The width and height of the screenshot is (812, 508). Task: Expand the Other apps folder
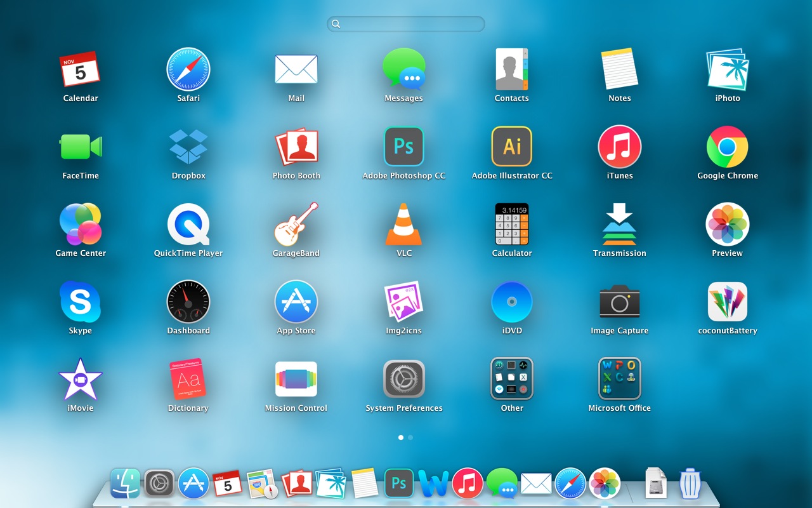[512, 380]
